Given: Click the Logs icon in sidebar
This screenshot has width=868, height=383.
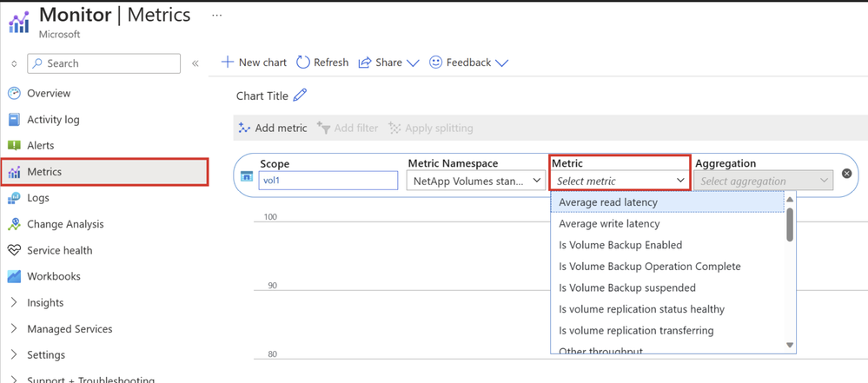Looking at the screenshot, I should 15,198.
